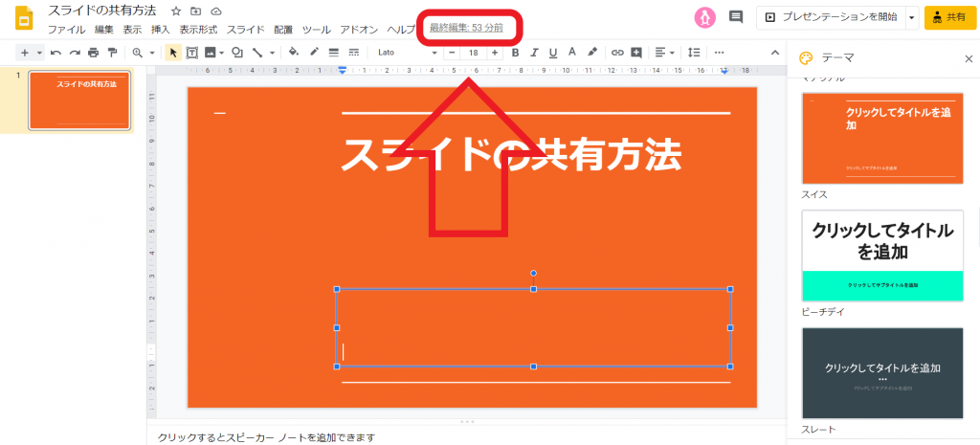Screen dimensions: 980x445
Task: Click the スライドの共有方法 document title
Action: point(102,11)
